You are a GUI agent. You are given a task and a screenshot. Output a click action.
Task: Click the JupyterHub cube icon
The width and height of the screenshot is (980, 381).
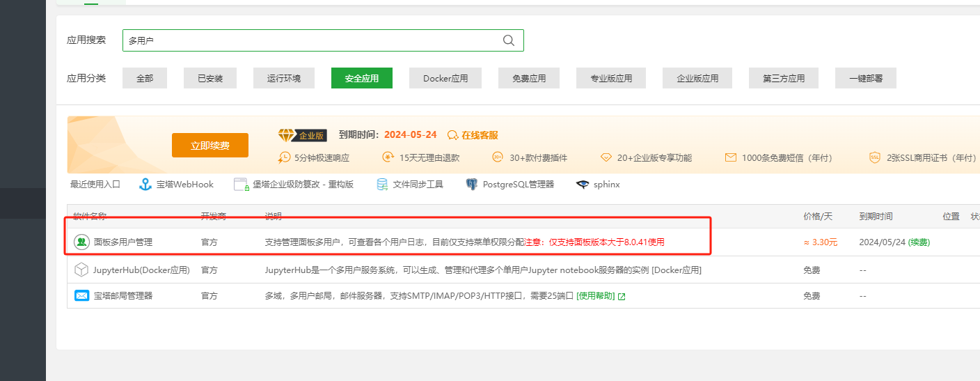[x=81, y=270]
